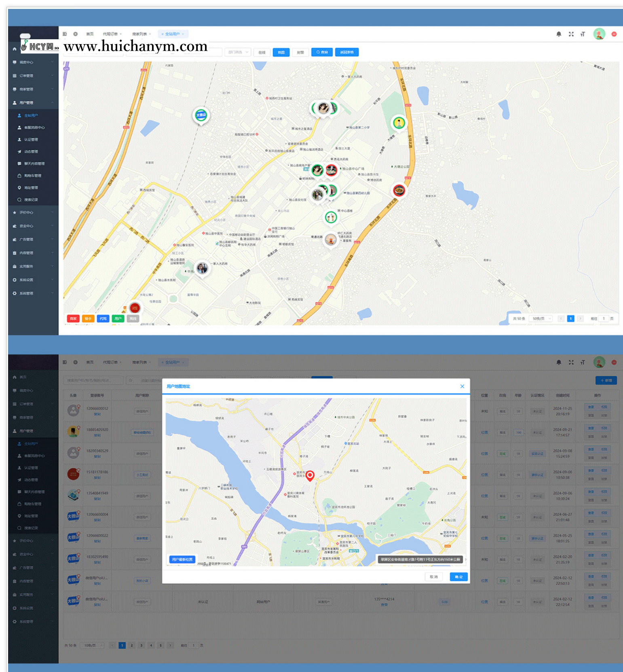Go to page 3 in bottom pagination
The height and width of the screenshot is (672, 623).
click(x=141, y=645)
